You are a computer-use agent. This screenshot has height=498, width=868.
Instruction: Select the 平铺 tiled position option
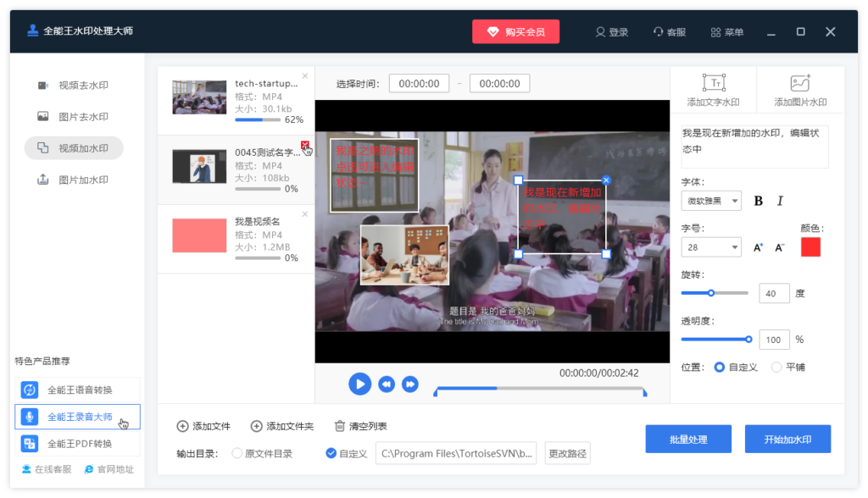pos(777,368)
